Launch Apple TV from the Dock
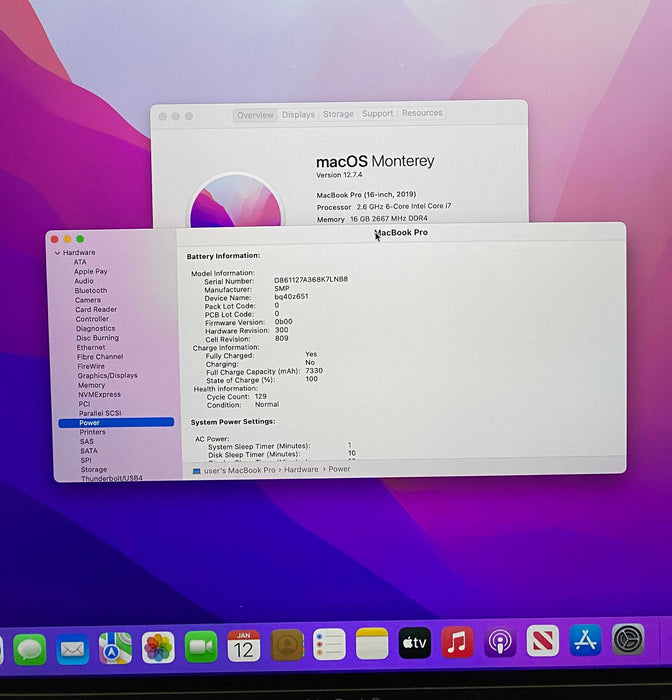 point(415,642)
